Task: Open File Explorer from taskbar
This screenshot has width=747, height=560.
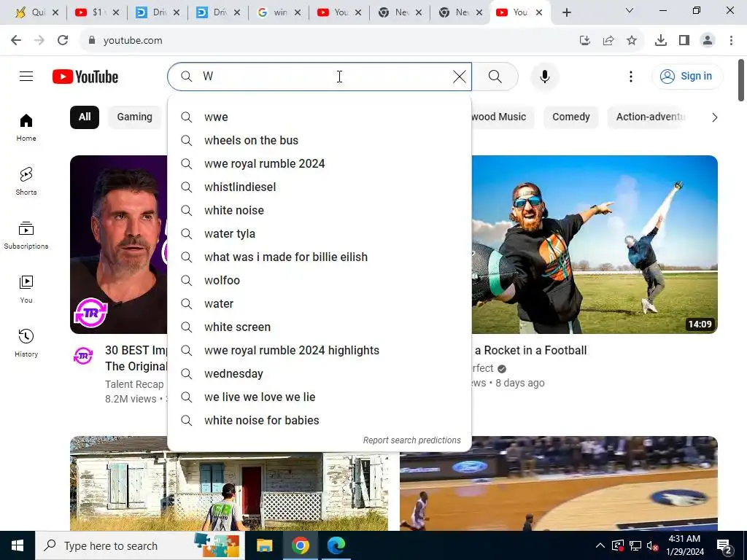Action: (264, 545)
